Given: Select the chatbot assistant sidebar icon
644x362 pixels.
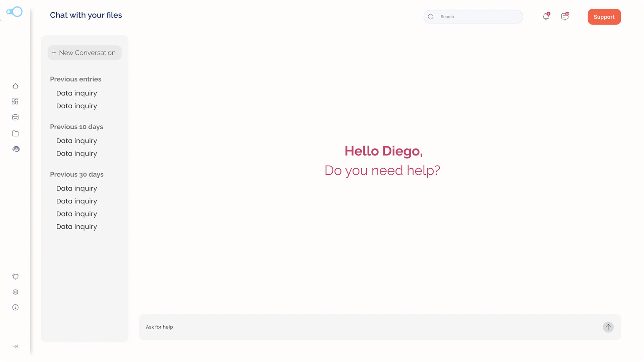Looking at the screenshot, I should coord(16,149).
